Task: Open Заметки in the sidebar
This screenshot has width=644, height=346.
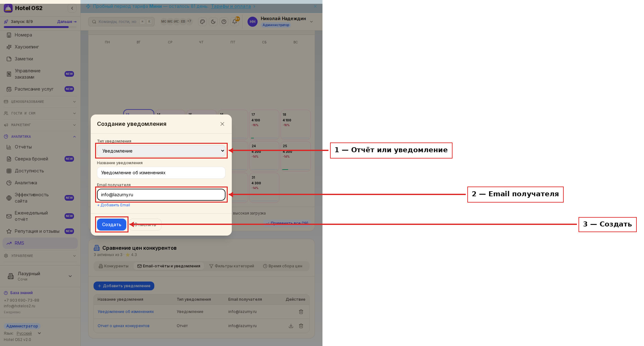Action: click(x=40, y=59)
